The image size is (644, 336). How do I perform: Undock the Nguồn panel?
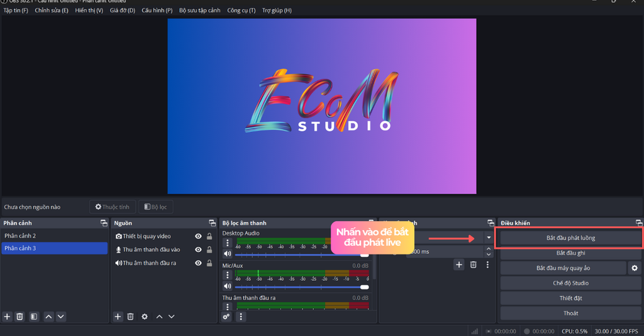pyautogui.click(x=213, y=223)
